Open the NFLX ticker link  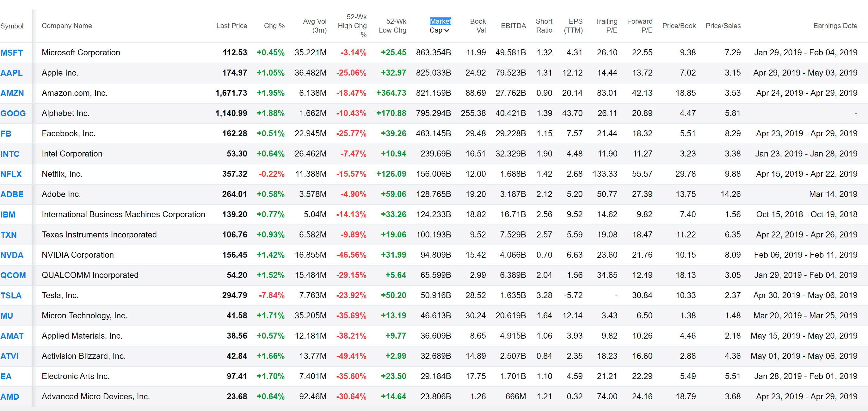(x=11, y=174)
